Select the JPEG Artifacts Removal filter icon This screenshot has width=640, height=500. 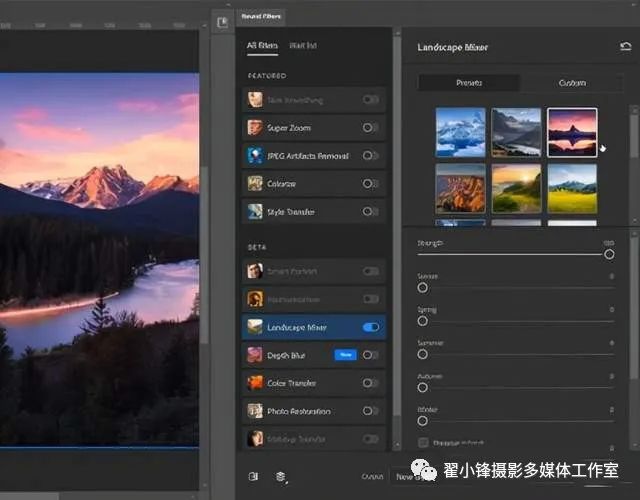tap(256, 156)
